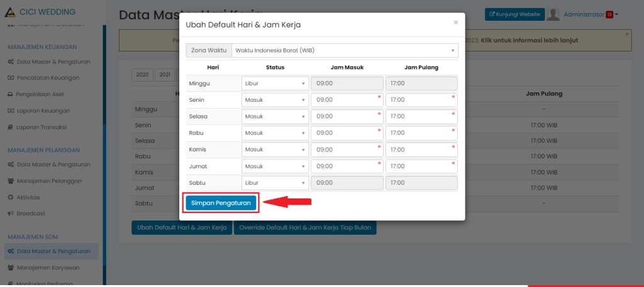Select the 2020 year tab

[142, 75]
